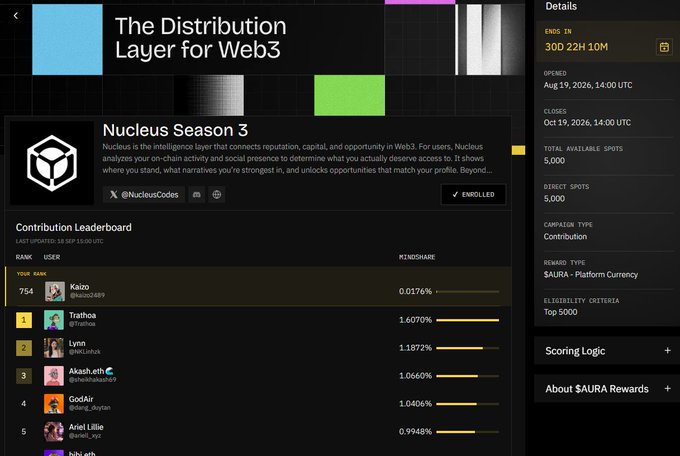Open the Discord icon link
This screenshot has height=456, width=680.
(x=196, y=194)
